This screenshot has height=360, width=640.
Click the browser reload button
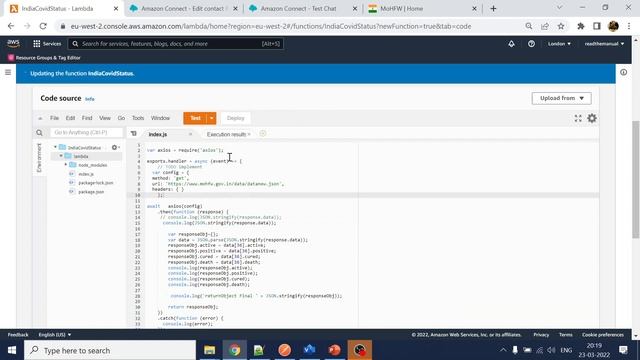[43, 26]
